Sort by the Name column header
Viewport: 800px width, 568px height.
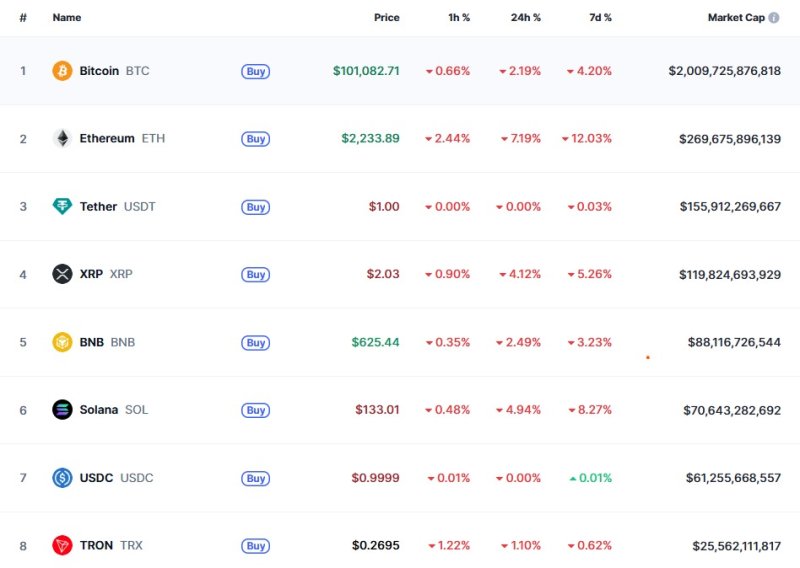(x=67, y=18)
